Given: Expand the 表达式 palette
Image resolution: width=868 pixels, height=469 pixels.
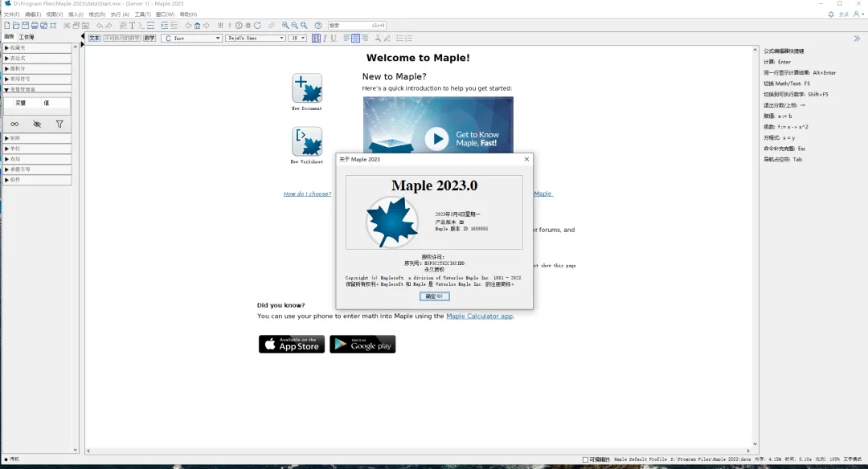Looking at the screenshot, I should click(37, 58).
